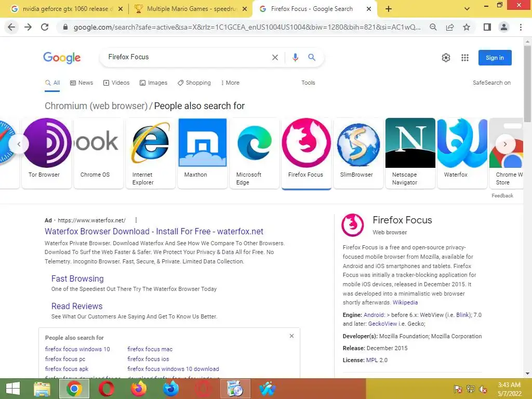The image size is (532, 399).
Task: Go back with the browser back arrow
Action: [x=11, y=27]
